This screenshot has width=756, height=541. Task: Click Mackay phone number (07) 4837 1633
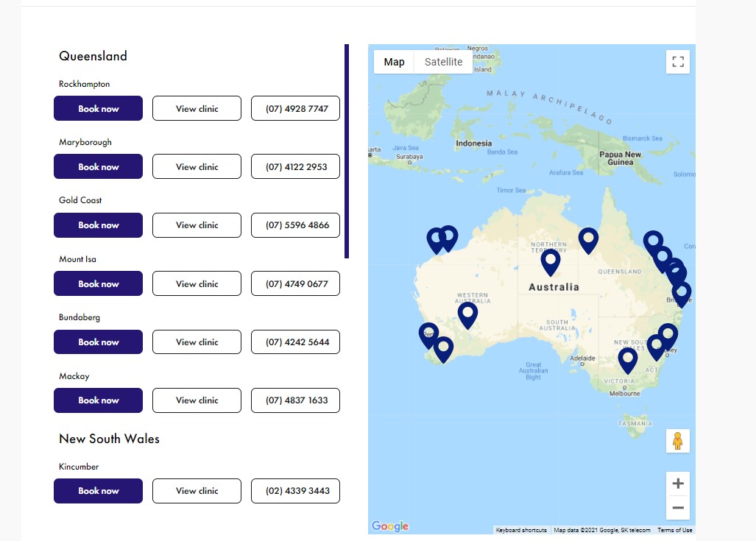(x=295, y=400)
